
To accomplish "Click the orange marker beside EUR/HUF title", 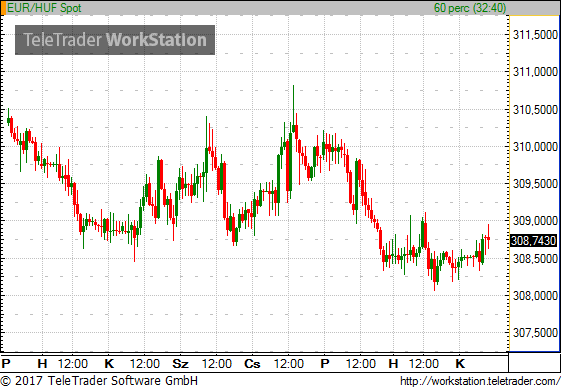I will [3, 8].
